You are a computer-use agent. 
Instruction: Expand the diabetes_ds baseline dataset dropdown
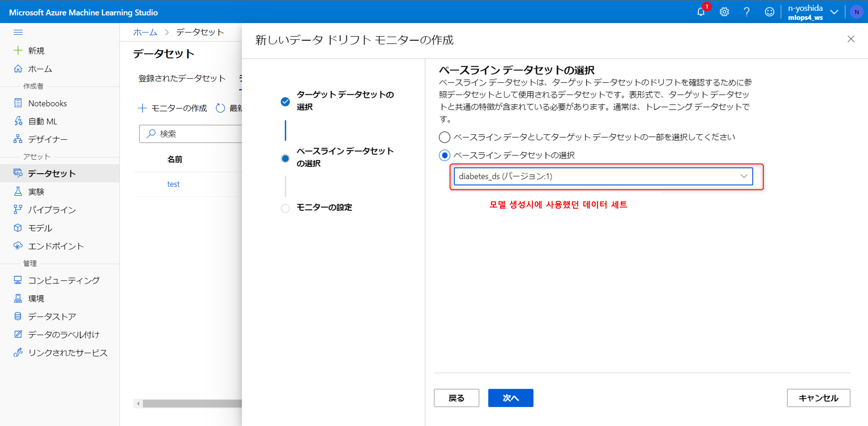pos(603,176)
